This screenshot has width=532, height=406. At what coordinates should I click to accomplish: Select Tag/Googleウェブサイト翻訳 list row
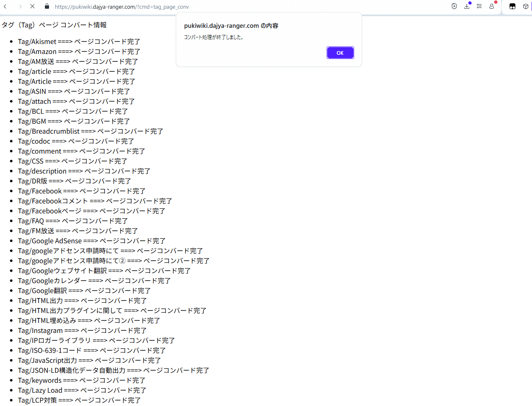click(x=104, y=271)
